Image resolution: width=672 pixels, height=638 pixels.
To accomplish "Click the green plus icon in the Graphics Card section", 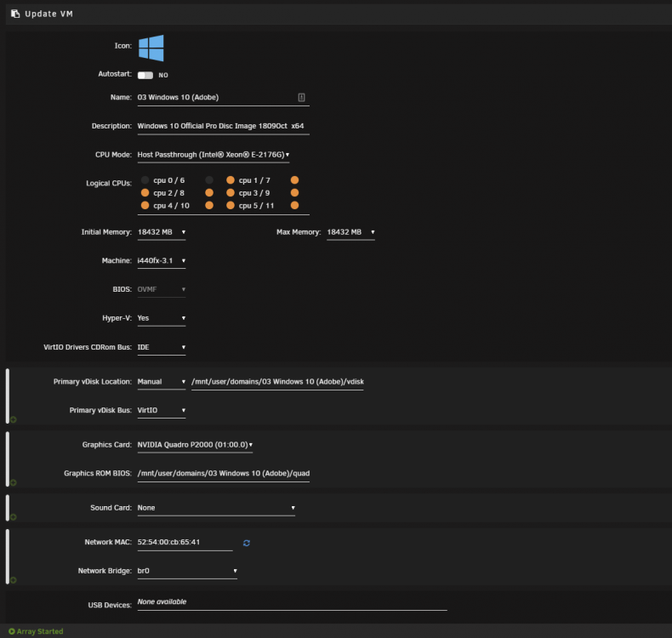I will (14, 482).
